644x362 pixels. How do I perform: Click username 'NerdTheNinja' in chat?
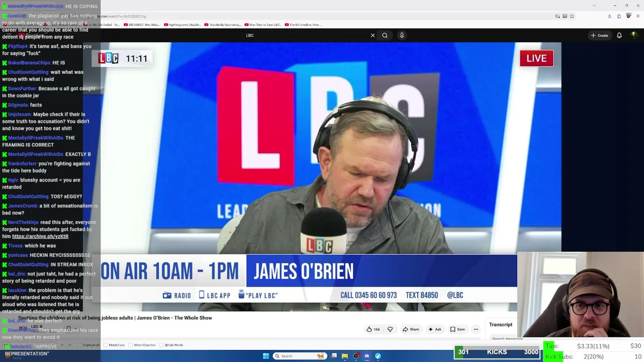click(23, 222)
